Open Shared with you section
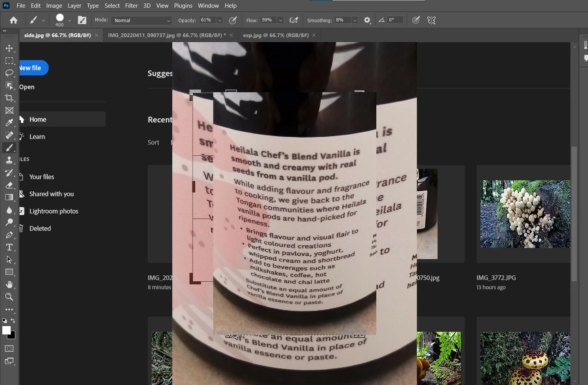Screen dimensions: 588x385 tap(51, 194)
